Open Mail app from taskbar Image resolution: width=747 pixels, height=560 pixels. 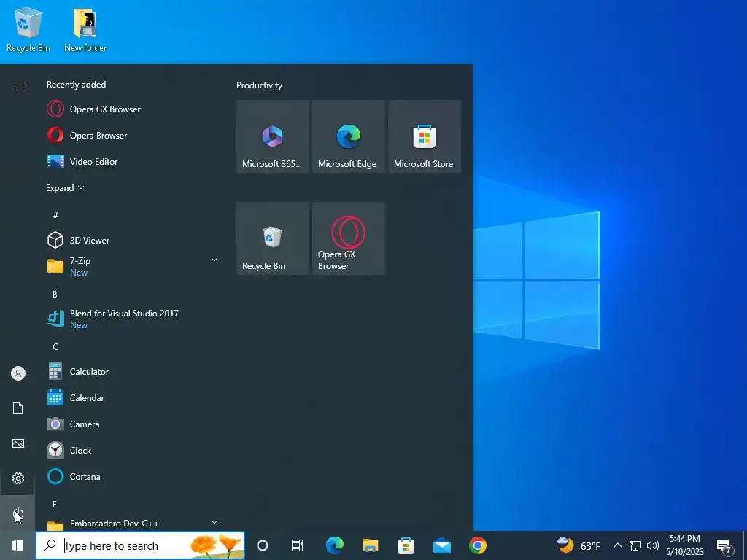[441, 545]
